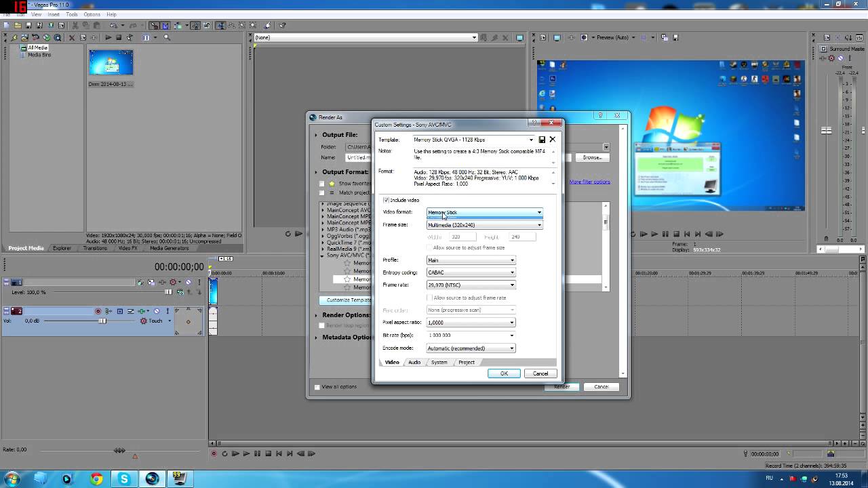Image resolution: width=868 pixels, height=488 pixels.
Task: Click the Start Preview play icon in Project Media
Action: click(x=108, y=37)
